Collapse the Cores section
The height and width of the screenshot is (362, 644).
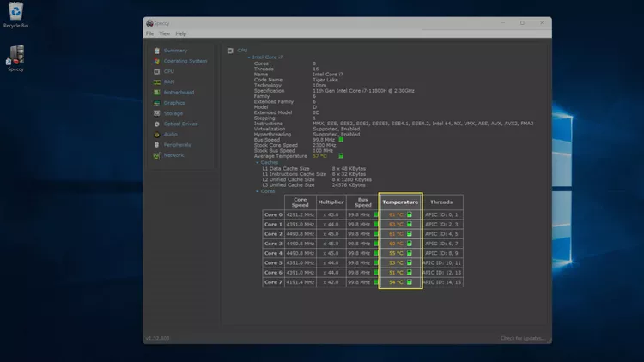[257, 191]
